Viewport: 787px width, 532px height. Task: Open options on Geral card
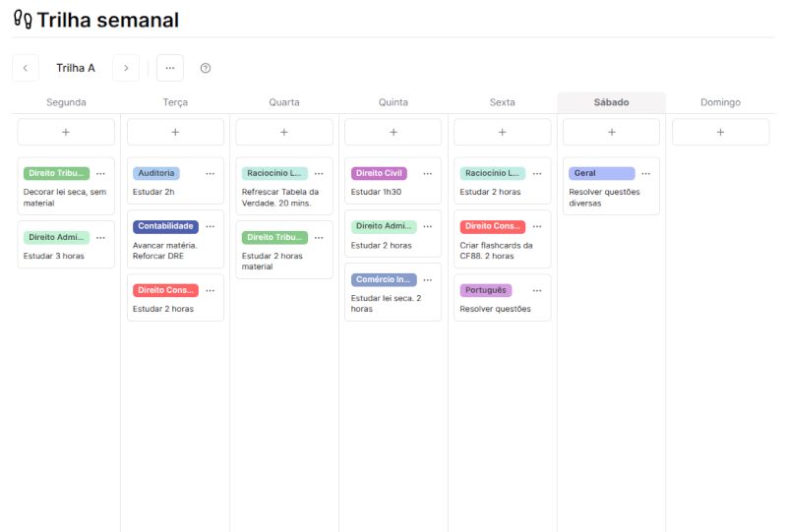coord(645,173)
